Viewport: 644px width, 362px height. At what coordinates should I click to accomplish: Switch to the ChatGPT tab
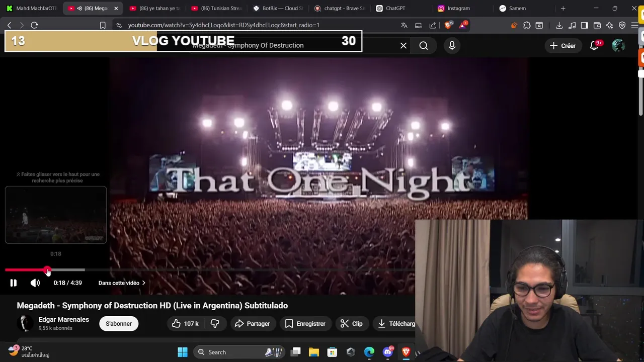click(x=400, y=8)
